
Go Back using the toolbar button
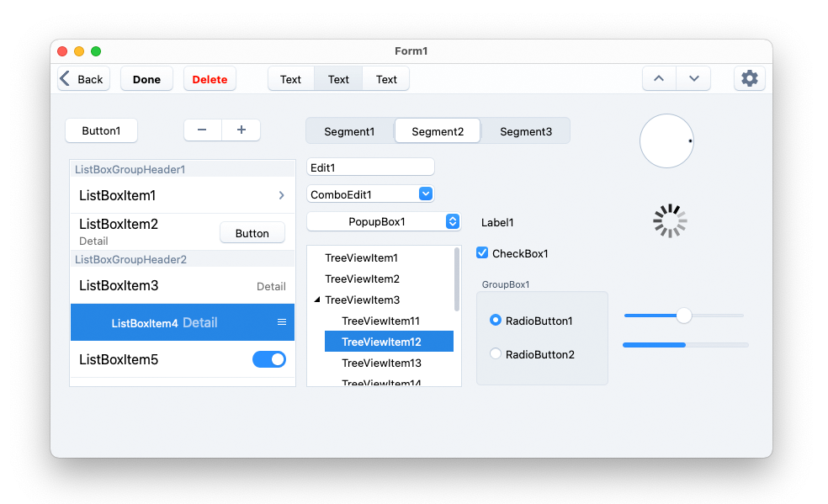pos(83,79)
